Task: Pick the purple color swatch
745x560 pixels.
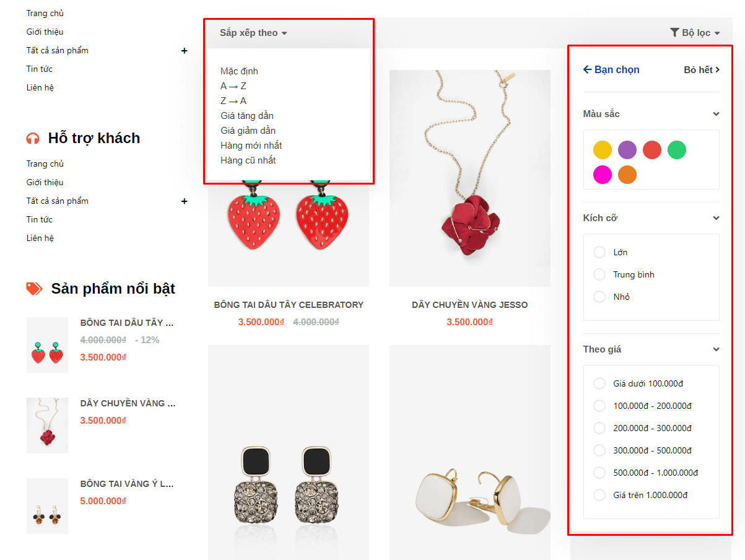Action: click(627, 150)
